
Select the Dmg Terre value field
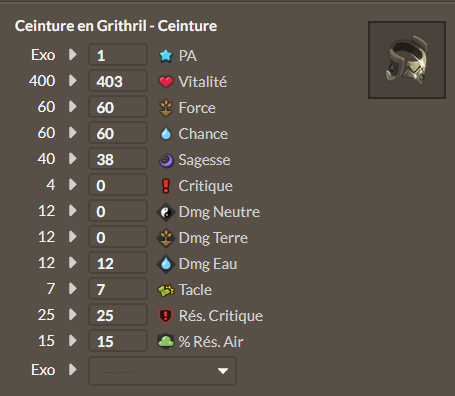coord(118,237)
